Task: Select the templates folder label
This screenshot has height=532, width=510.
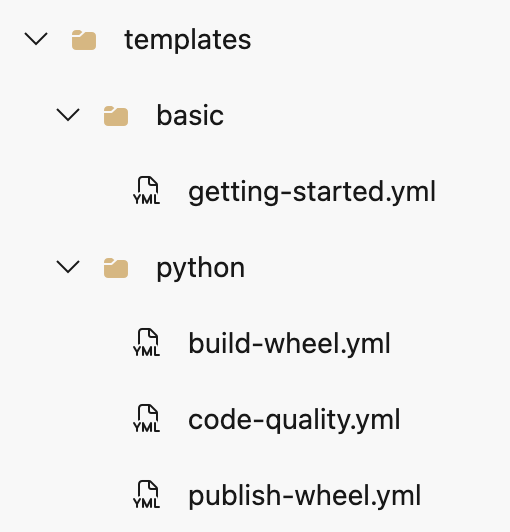Action: coord(188,40)
